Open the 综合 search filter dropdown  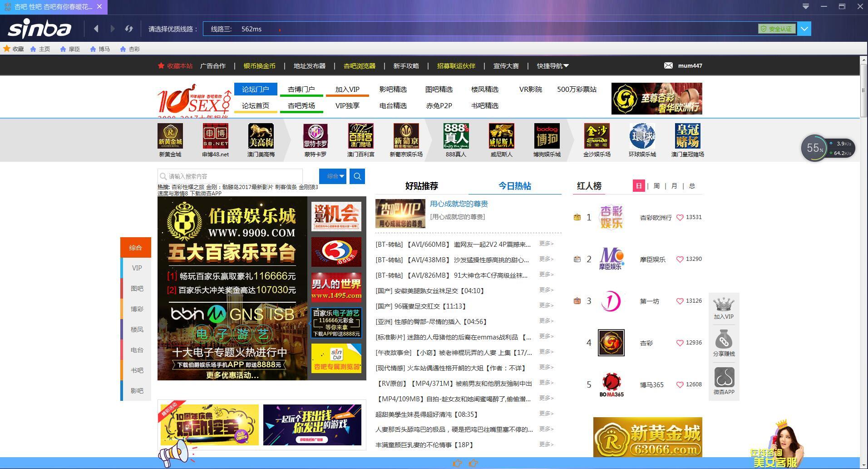pyautogui.click(x=333, y=176)
